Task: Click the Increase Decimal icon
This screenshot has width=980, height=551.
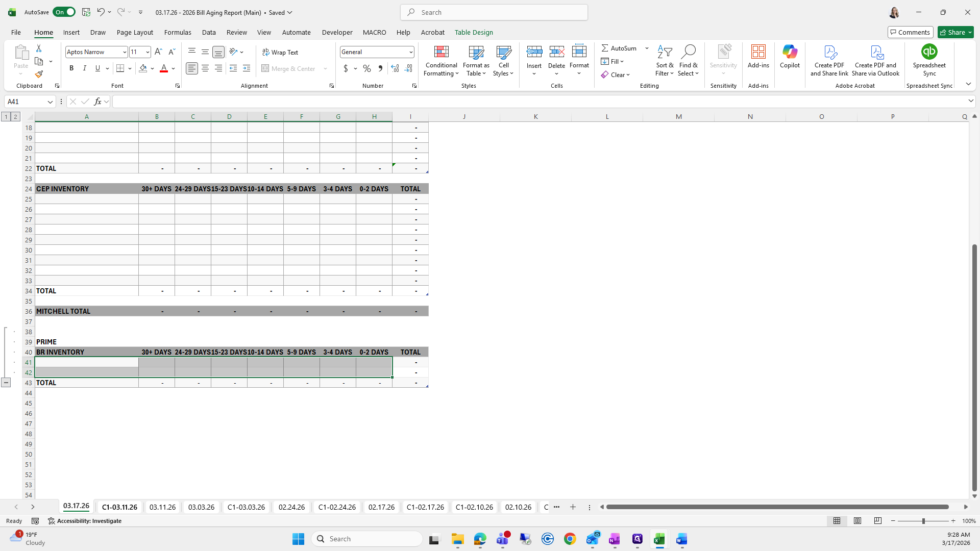Action: pyautogui.click(x=395, y=68)
